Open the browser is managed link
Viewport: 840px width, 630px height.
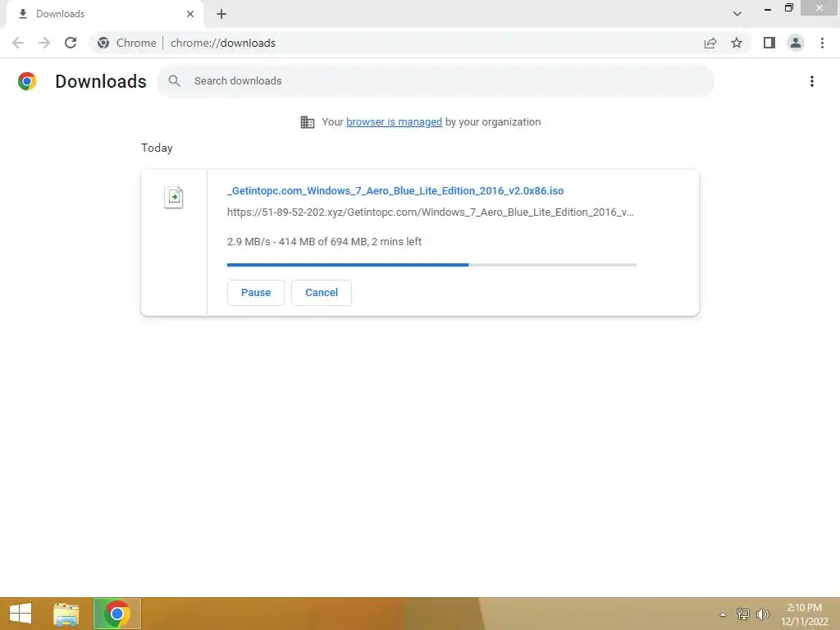395,122
